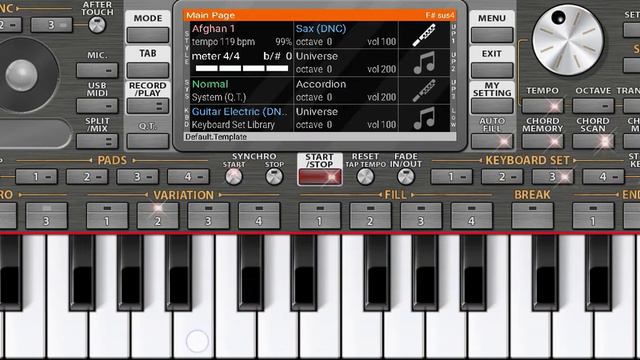Screen dimensions: 640x360
Task: Open the Upper 2 Universe sound selector
Action: pyautogui.click(x=317, y=56)
